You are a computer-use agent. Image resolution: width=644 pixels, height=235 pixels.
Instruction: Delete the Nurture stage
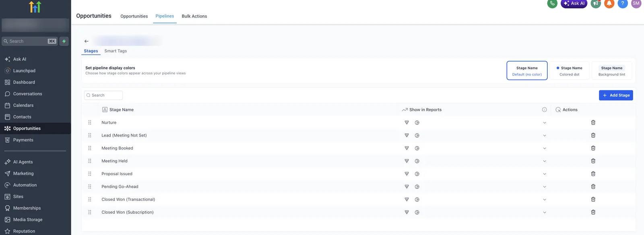pyautogui.click(x=593, y=123)
